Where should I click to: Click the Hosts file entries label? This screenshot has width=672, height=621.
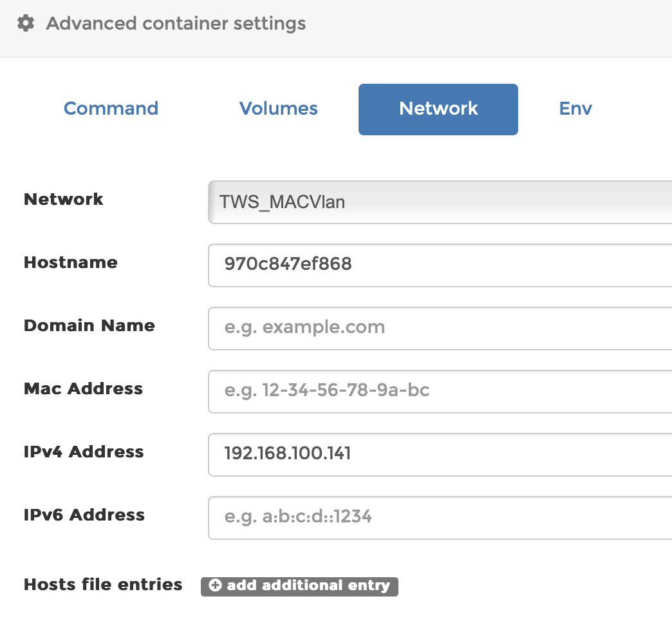coord(103,584)
